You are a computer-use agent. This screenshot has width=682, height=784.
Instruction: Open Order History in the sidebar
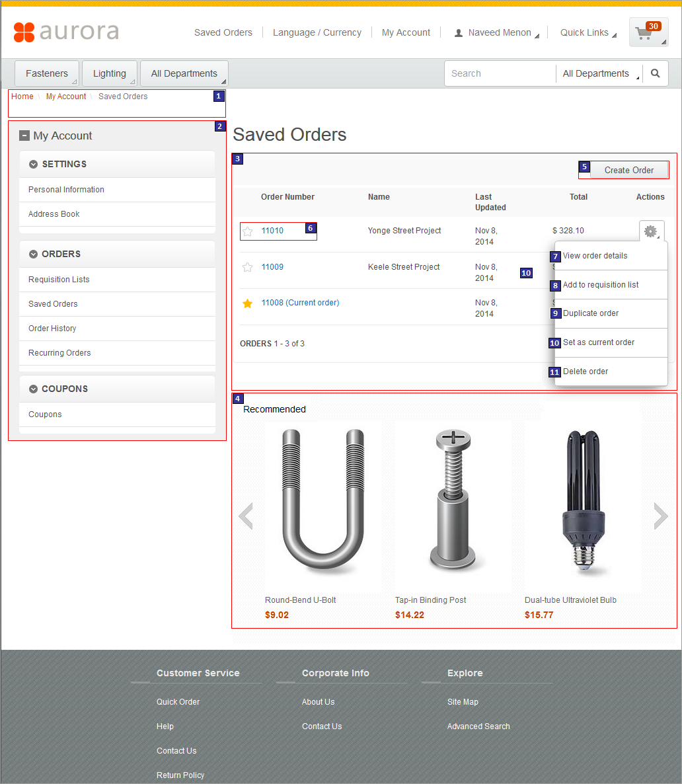(53, 329)
